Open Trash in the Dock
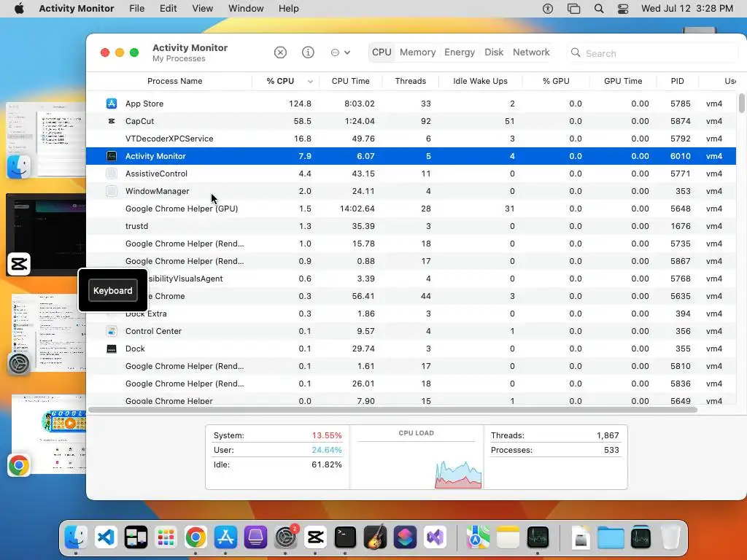747x560 pixels. coord(670,537)
